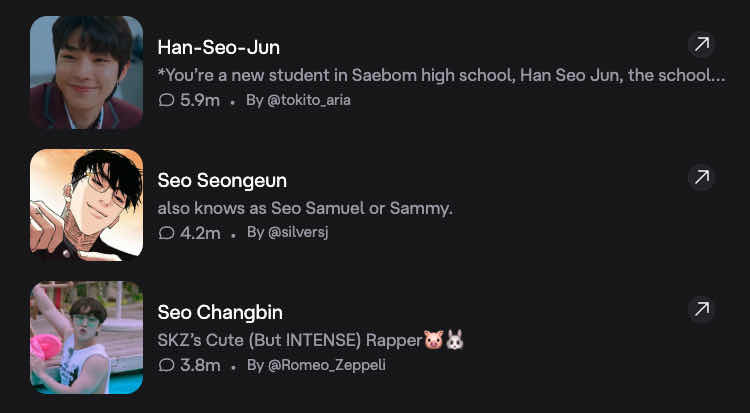750x413 pixels.
Task: Click the "also knows as Seo Samuel" description
Action: click(x=305, y=208)
